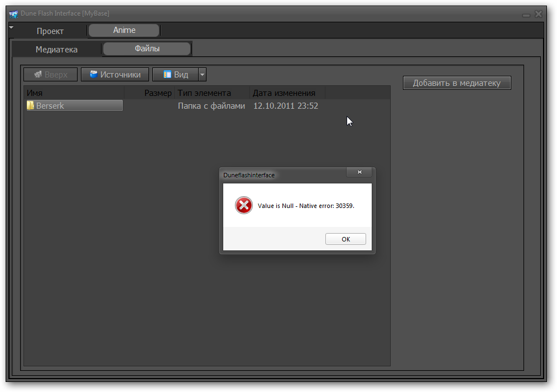Viewport: 557px width, 392px height.
Task: Click the Berserk folder icon
Action: point(31,105)
